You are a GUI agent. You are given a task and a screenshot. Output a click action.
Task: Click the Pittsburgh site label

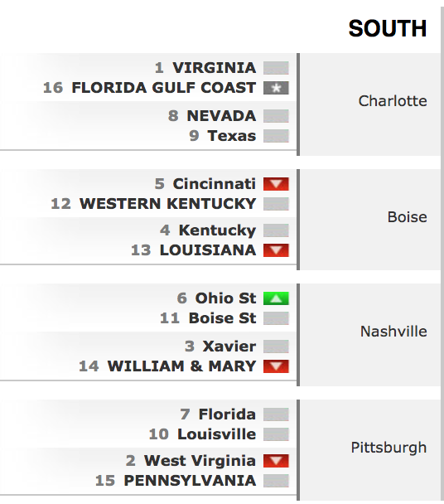click(388, 448)
